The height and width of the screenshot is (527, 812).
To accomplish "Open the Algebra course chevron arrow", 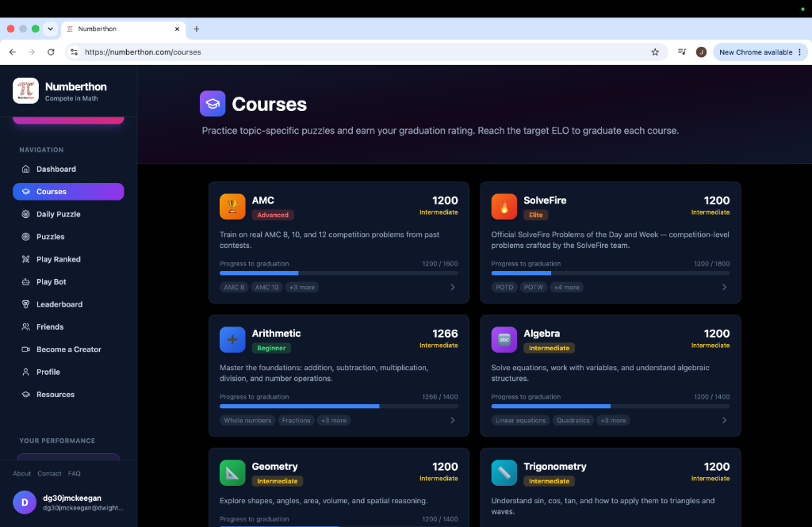I will pyautogui.click(x=725, y=420).
